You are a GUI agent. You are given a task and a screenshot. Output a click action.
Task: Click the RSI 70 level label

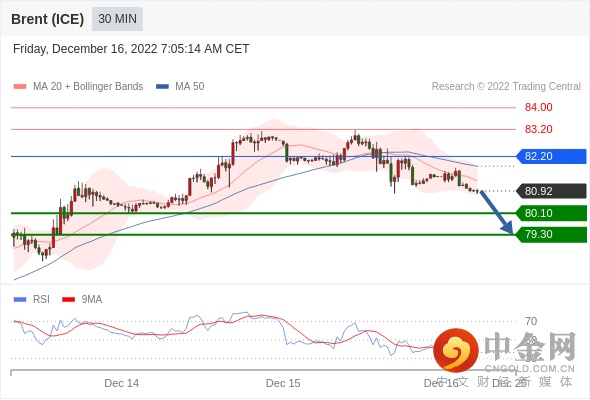tap(531, 321)
